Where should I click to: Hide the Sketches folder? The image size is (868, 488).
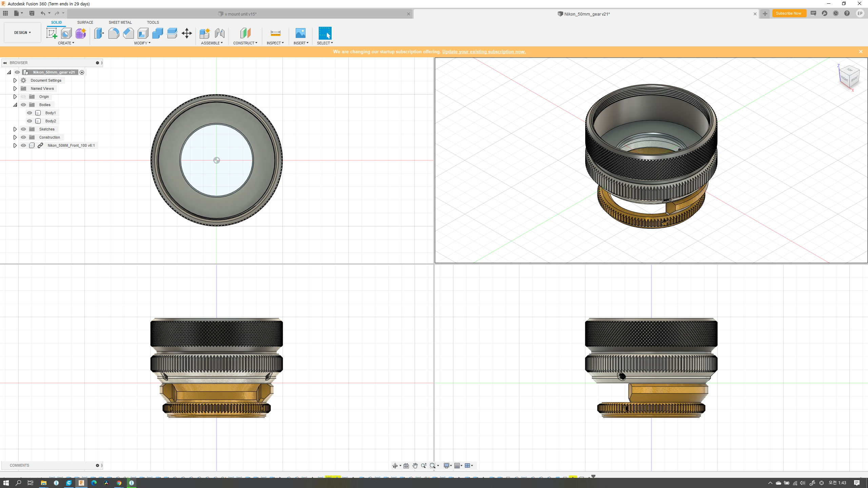tap(23, 129)
